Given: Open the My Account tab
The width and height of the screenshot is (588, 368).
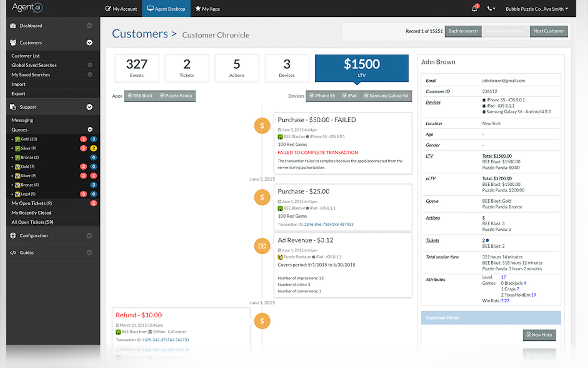Looking at the screenshot, I should [121, 9].
